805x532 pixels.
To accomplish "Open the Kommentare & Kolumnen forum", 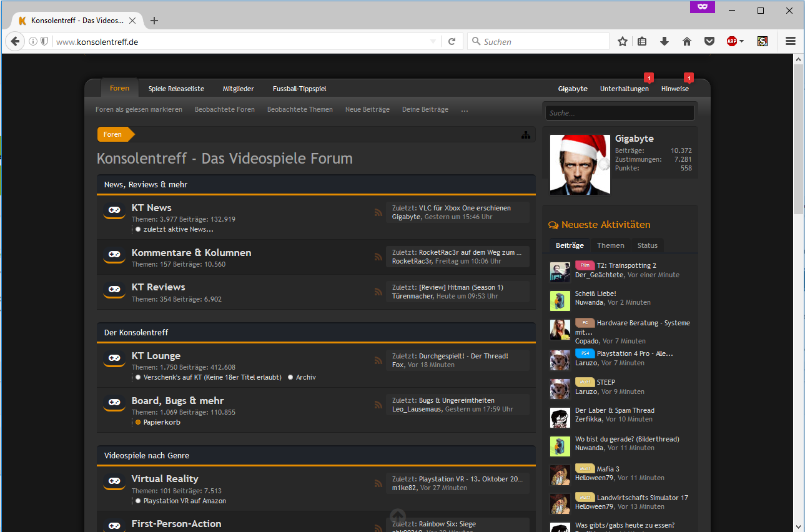I will pos(191,253).
